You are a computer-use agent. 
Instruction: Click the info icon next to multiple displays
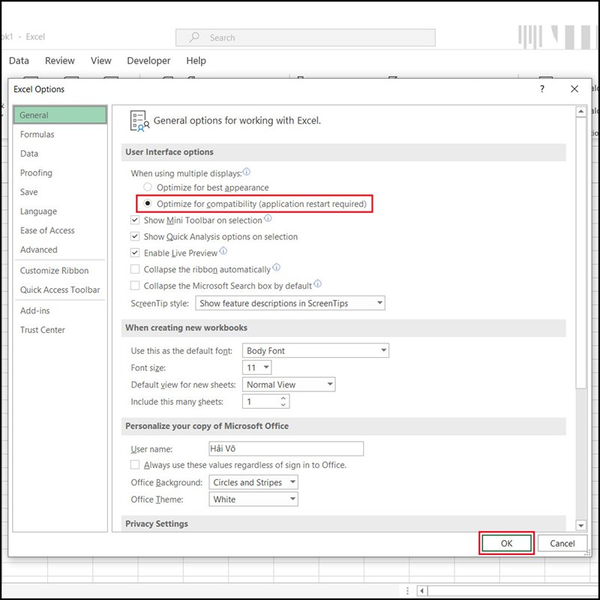(x=246, y=172)
